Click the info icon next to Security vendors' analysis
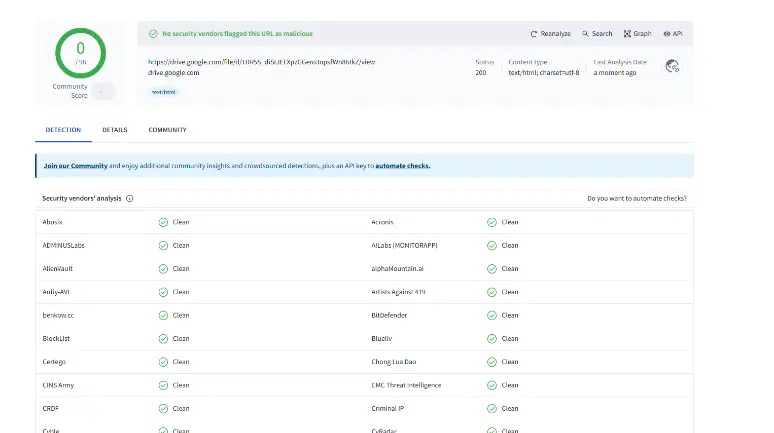The image size is (774, 433). click(x=130, y=199)
